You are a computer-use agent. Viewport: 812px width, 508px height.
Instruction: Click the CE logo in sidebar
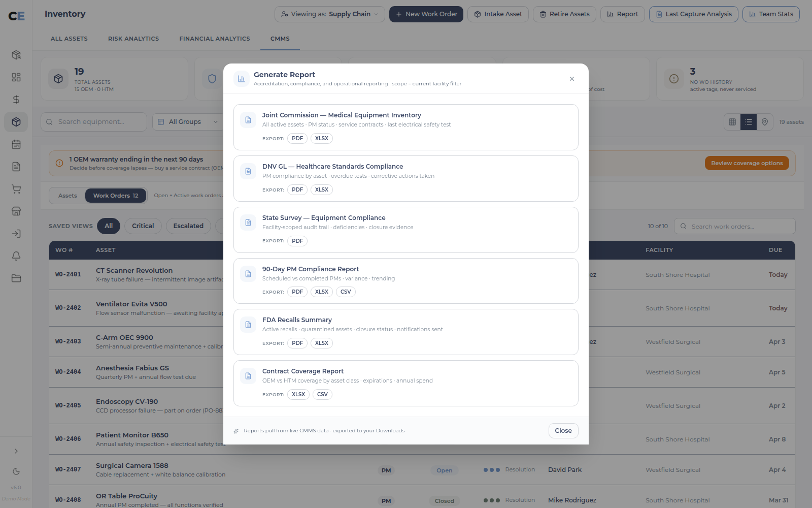point(16,16)
